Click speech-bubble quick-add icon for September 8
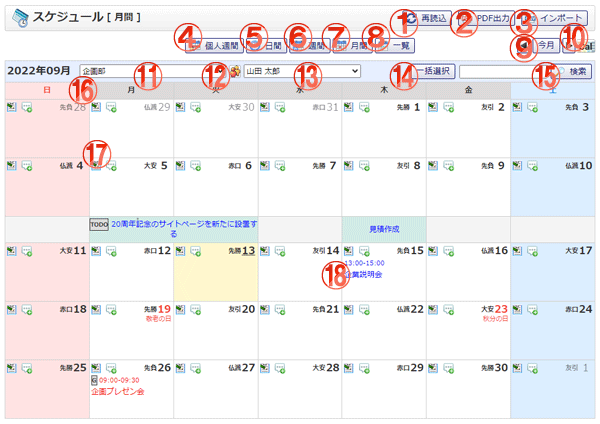 click(364, 166)
